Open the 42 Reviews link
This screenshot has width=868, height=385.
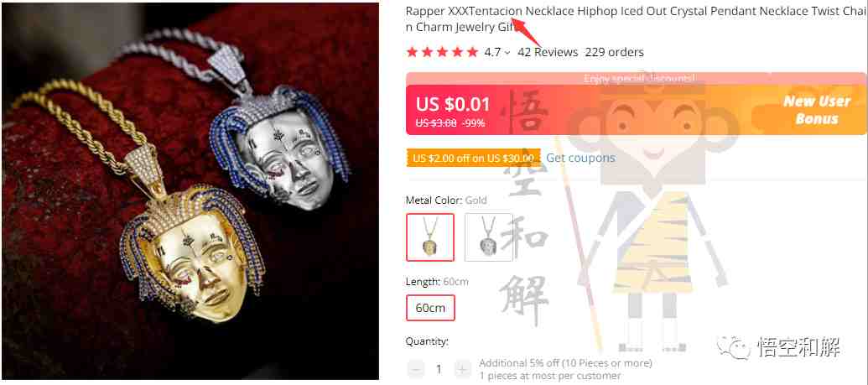548,52
